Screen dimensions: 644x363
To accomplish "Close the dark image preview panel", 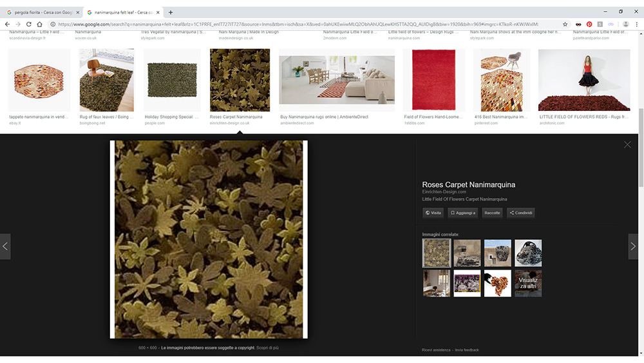I will pyautogui.click(x=627, y=144).
